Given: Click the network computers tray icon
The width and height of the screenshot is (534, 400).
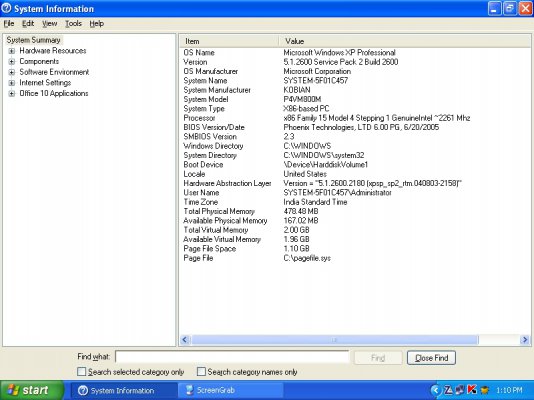Looking at the screenshot, I should pyautogui.click(x=460, y=389).
